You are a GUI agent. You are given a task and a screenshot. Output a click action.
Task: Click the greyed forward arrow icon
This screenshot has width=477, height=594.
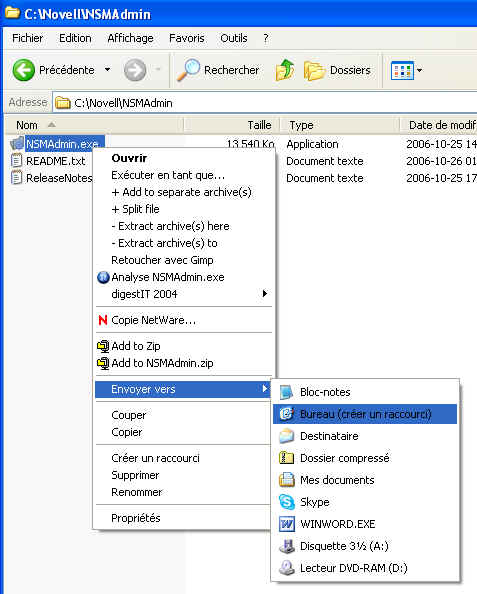tap(135, 70)
